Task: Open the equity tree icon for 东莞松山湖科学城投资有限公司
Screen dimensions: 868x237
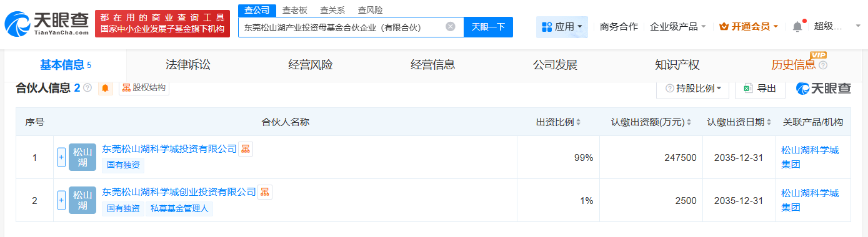Action: [x=246, y=149]
